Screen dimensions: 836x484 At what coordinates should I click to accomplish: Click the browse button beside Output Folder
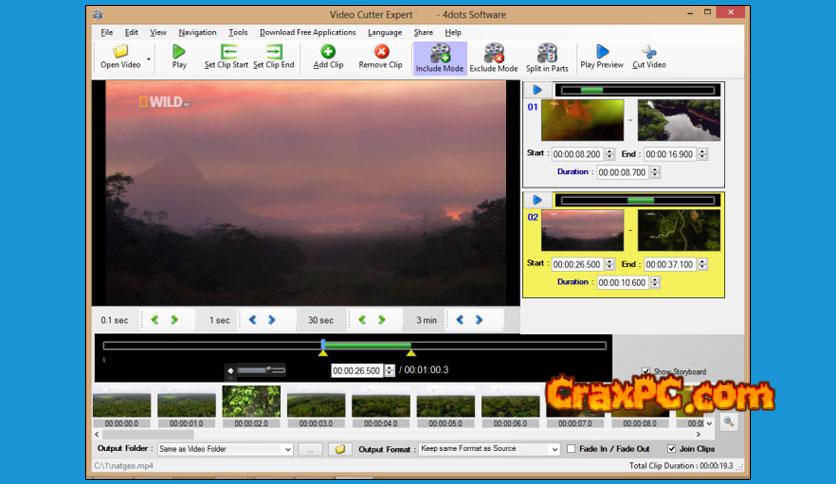point(310,449)
